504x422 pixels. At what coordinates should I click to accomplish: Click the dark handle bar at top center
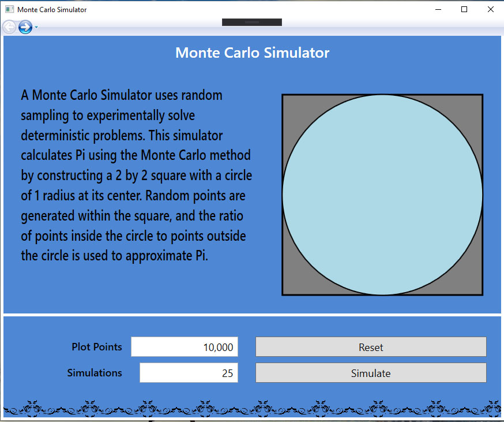point(251,22)
